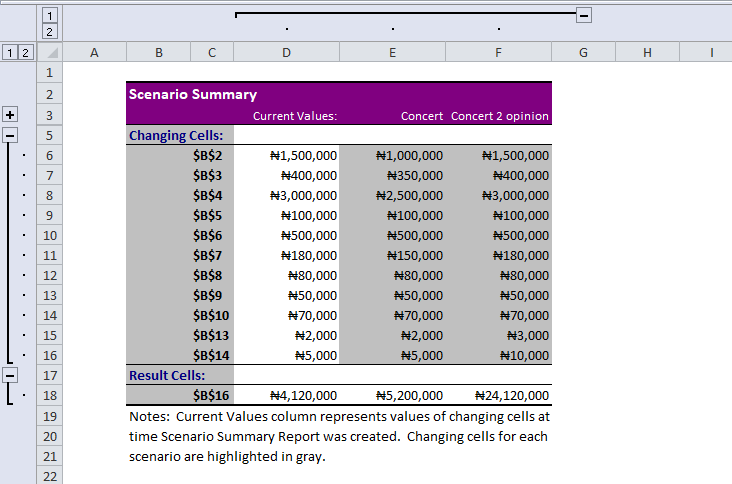Collapse the Result Cells row group
Screen dimensions: 732x484
coord(10,375)
